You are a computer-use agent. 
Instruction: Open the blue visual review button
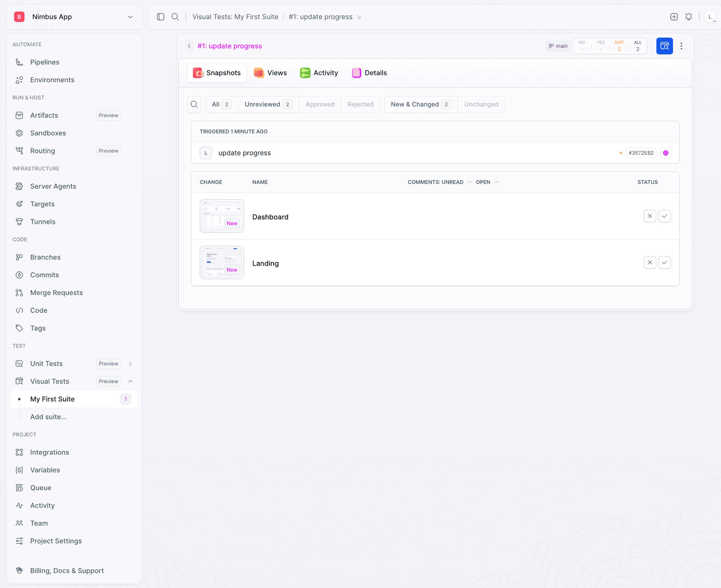tap(665, 46)
